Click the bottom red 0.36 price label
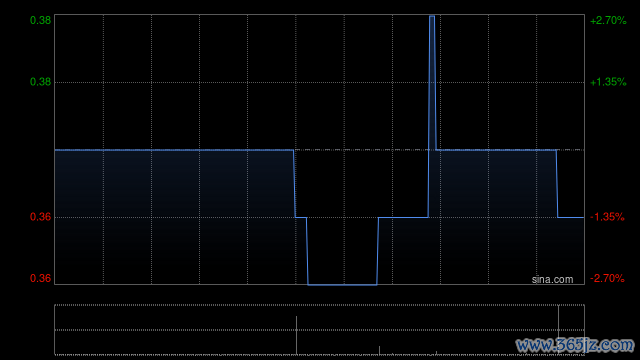Image resolution: width=640 pixels, height=360 pixels. pyautogui.click(x=40, y=278)
